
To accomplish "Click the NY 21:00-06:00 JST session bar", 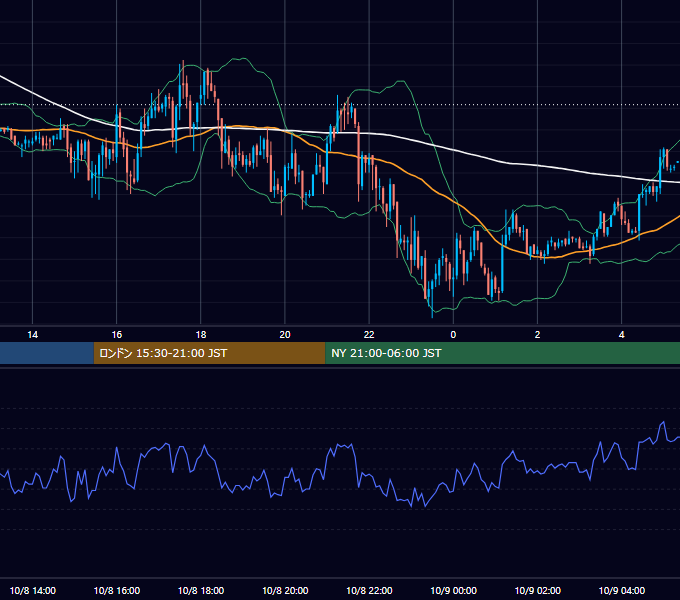I will coord(502,353).
